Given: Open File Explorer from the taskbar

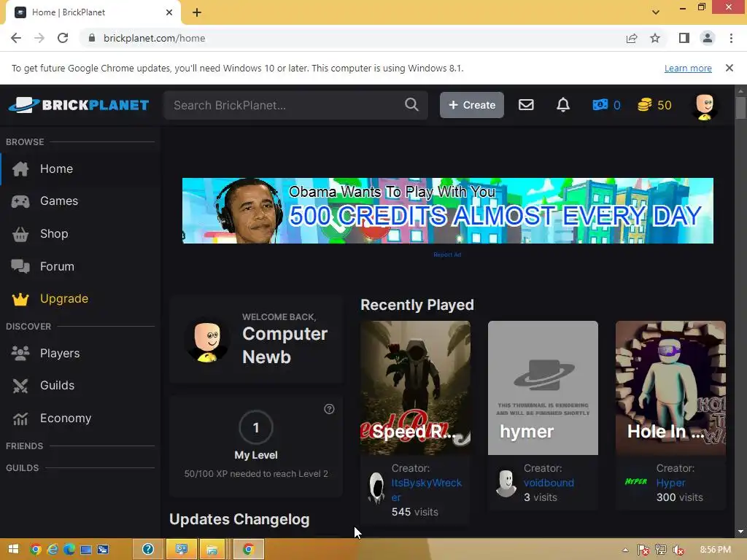Looking at the screenshot, I should (212, 549).
